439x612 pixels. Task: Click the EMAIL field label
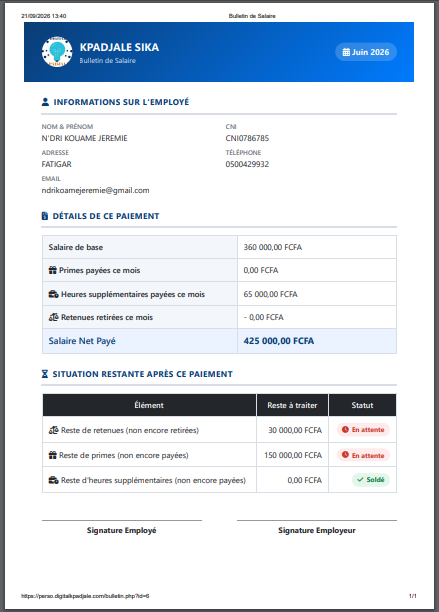pos(51,179)
